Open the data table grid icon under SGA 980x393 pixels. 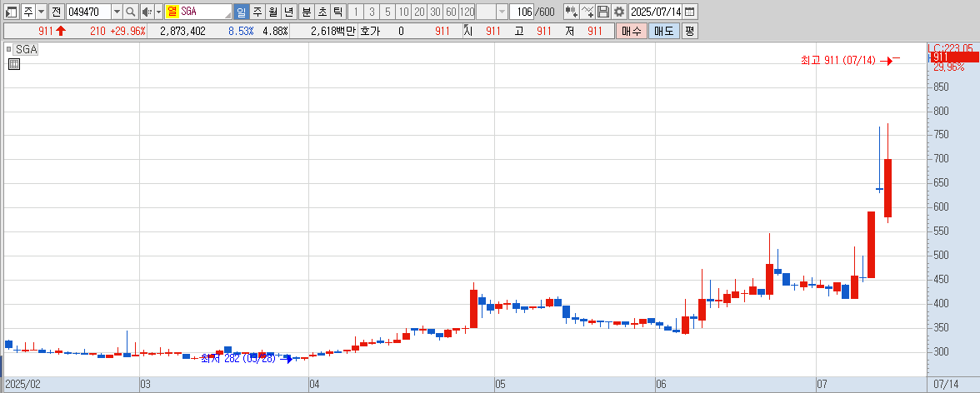13,64
